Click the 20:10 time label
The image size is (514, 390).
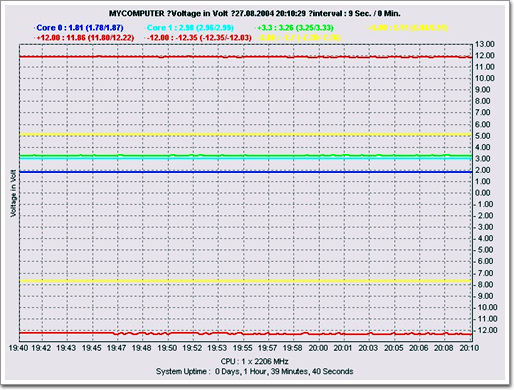469,348
